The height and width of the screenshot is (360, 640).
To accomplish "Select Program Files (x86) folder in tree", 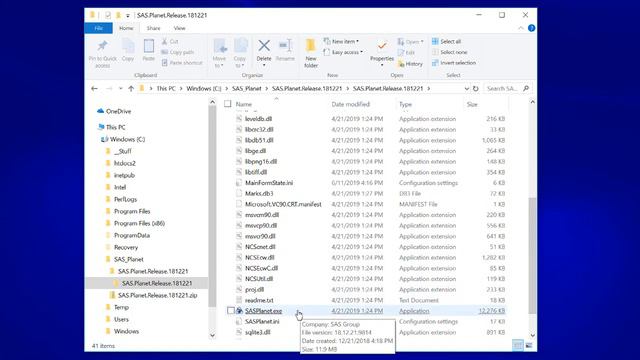I will point(139,223).
